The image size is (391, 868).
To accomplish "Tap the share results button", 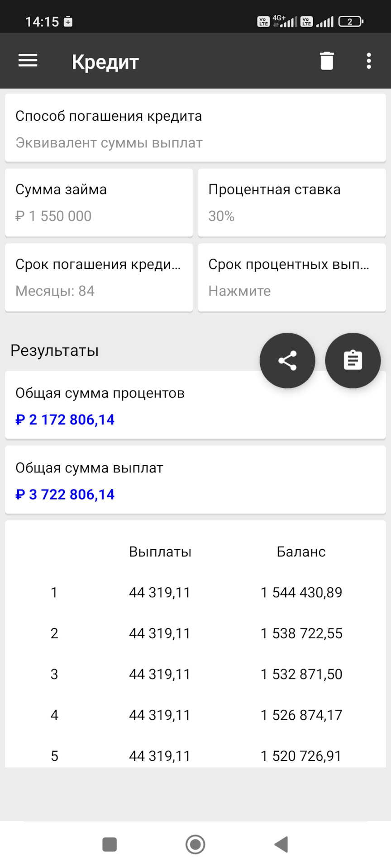I will (x=287, y=360).
